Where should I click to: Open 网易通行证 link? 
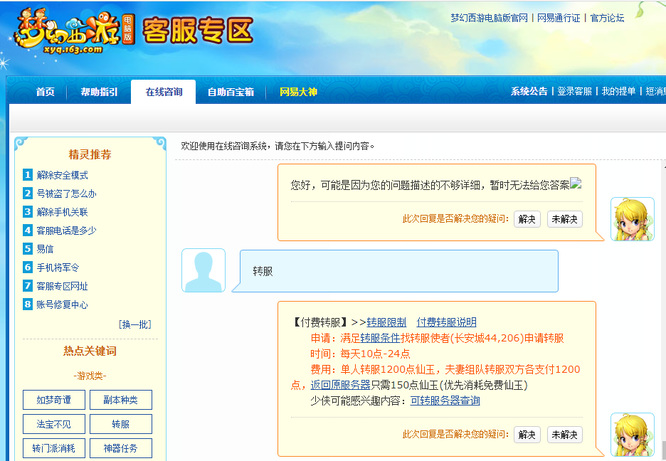pyautogui.click(x=559, y=18)
